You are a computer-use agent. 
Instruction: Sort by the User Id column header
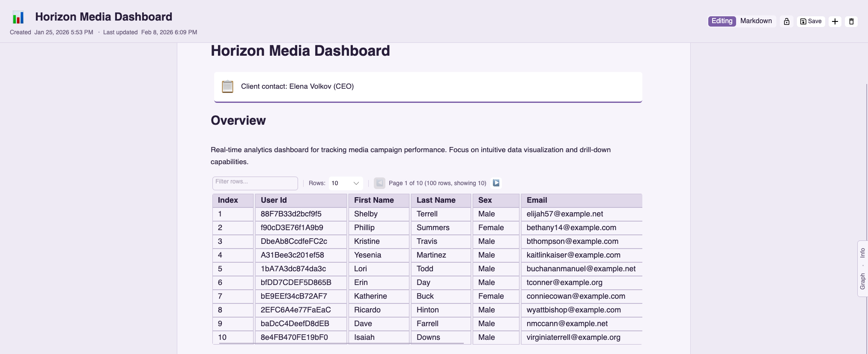point(301,200)
